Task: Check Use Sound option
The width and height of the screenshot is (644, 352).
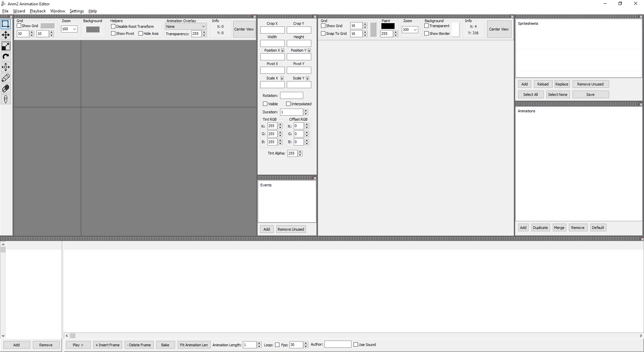Action: 356,345
